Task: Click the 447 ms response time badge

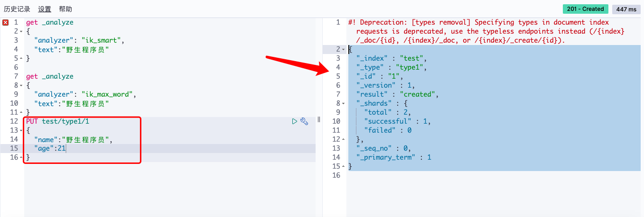Action: [x=626, y=9]
